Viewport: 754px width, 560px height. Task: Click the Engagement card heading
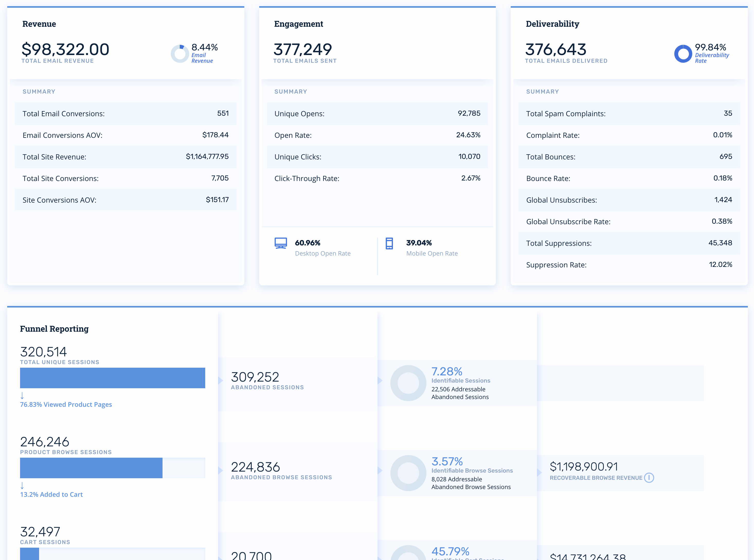[298, 24]
